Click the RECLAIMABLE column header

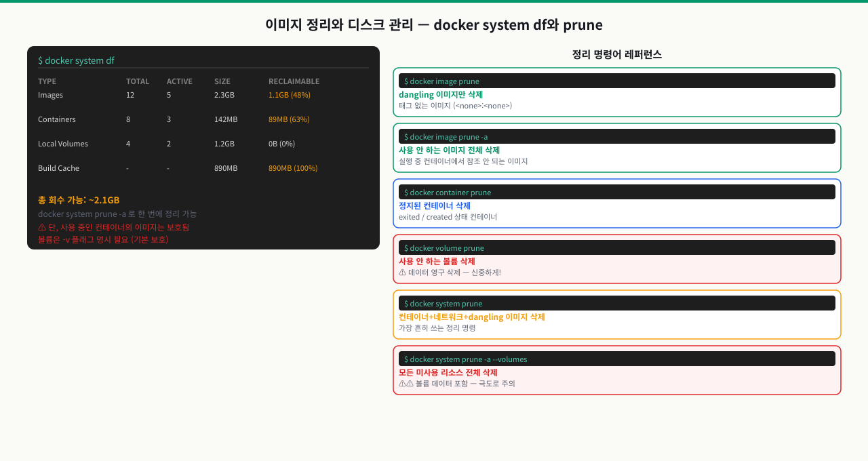pyautogui.click(x=294, y=81)
